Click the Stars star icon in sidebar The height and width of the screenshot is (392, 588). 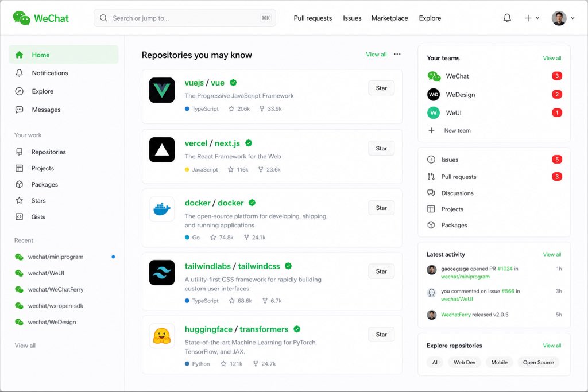coord(19,200)
